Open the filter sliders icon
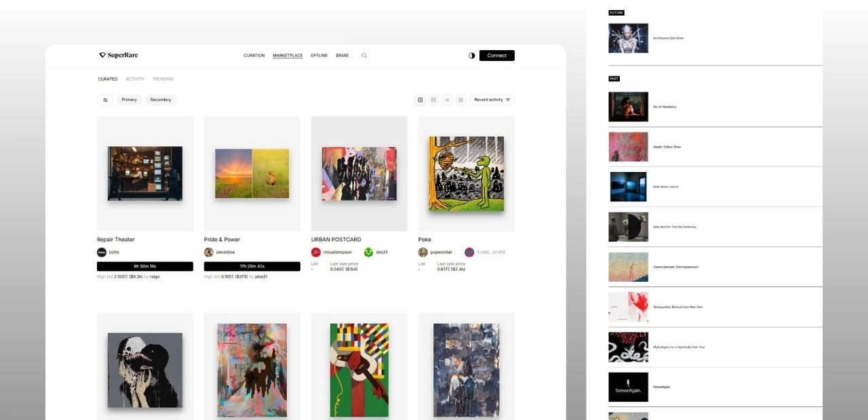The image size is (868, 420). [105, 100]
